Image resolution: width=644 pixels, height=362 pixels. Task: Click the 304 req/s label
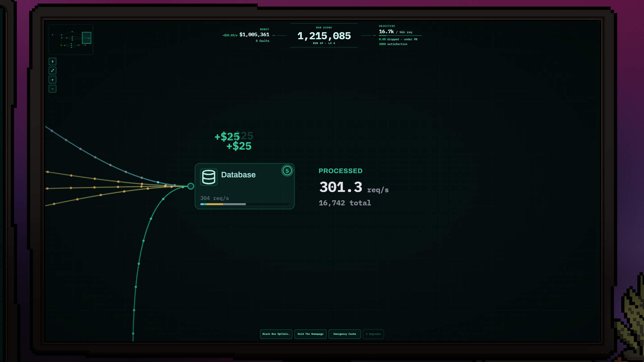(214, 198)
